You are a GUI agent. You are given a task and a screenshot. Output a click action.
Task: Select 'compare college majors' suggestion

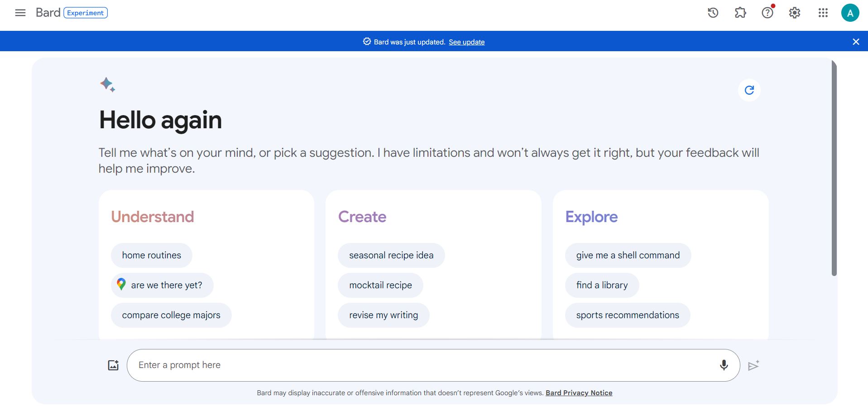(x=171, y=315)
